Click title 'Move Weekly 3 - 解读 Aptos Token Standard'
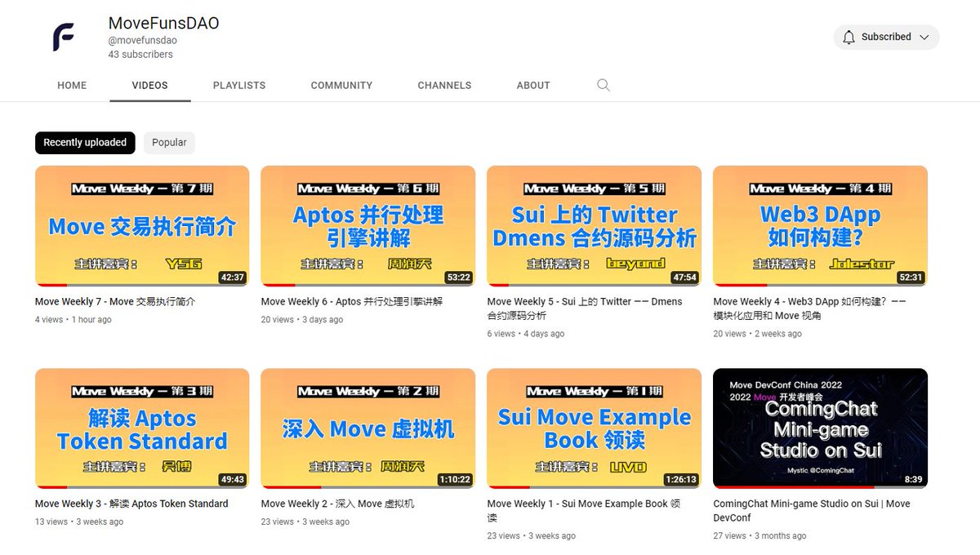Viewport: 980px width, 555px height. [131, 504]
